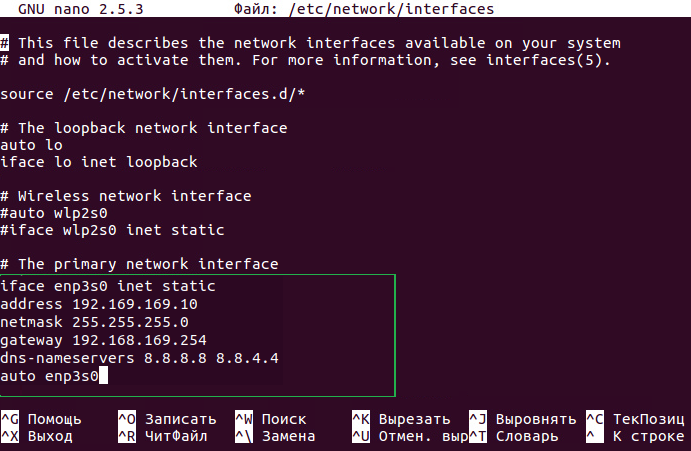Click the ^K Вырезать shortcut
This screenshot has width=691, height=451.
[401, 419]
